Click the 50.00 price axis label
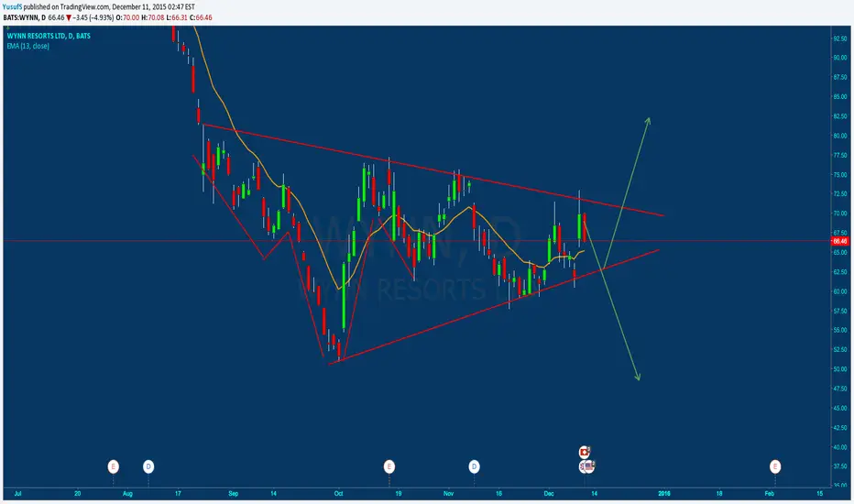The width and height of the screenshot is (854, 504). coord(840,369)
